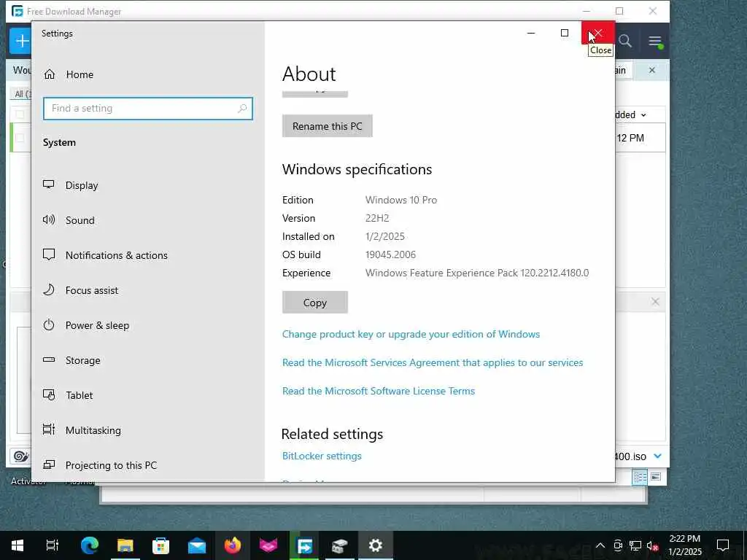Show hidden tray icons
Screen dimensions: 747x560
tap(600, 545)
